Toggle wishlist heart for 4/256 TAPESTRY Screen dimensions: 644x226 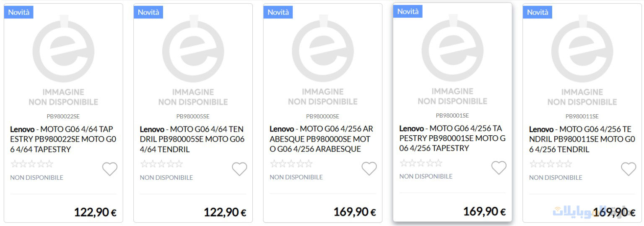[499, 168]
